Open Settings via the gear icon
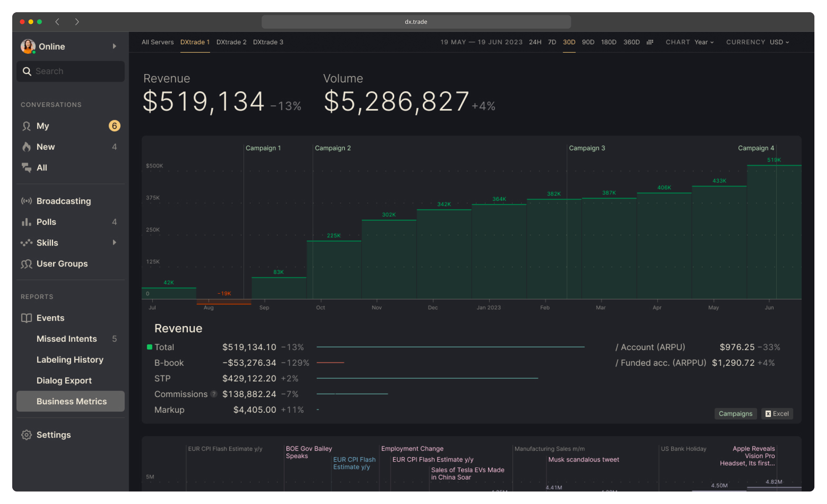 click(26, 435)
